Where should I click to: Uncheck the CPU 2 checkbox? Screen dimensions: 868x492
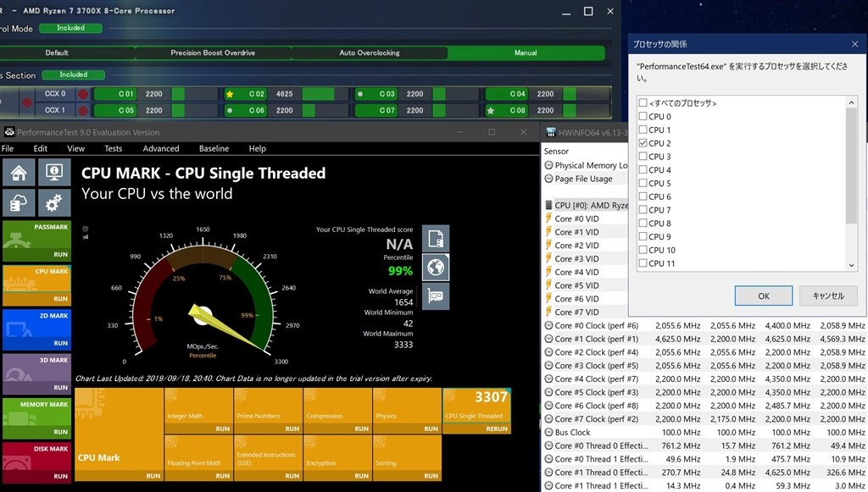point(643,142)
